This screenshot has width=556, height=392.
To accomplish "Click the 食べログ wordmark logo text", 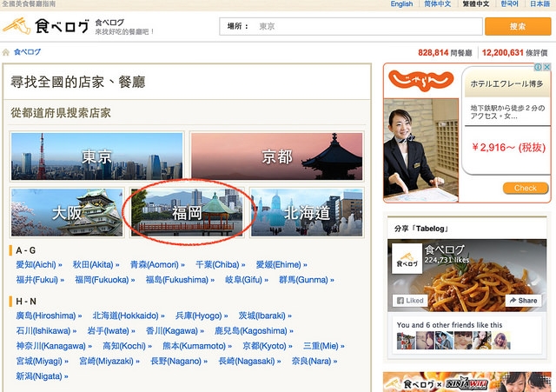I will coord(62,26).
